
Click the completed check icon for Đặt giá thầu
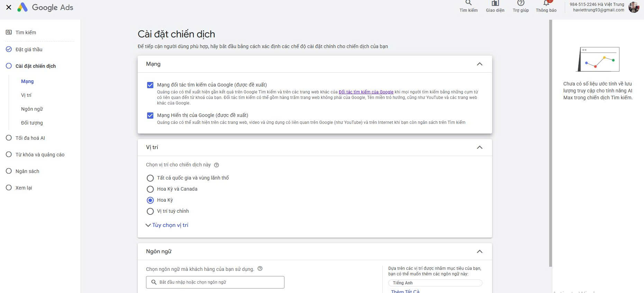coord(9,49)
